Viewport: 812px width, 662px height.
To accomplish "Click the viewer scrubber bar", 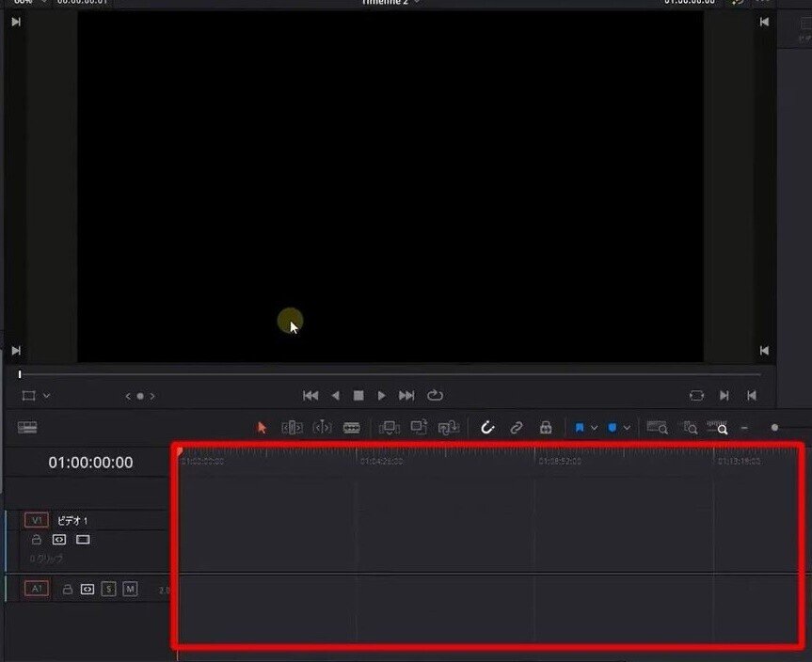I will (x=390, y=373).
